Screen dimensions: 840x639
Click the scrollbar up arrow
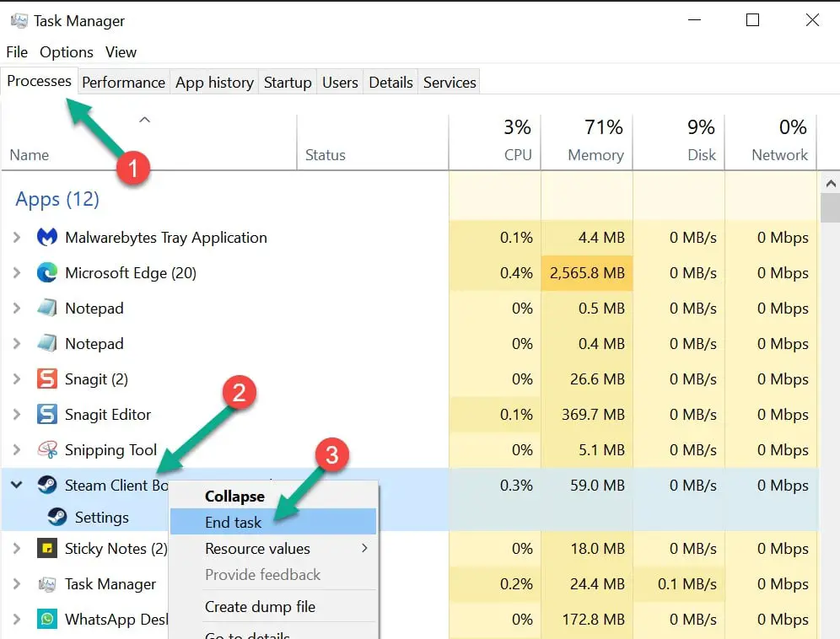click(x=831, y=183)
